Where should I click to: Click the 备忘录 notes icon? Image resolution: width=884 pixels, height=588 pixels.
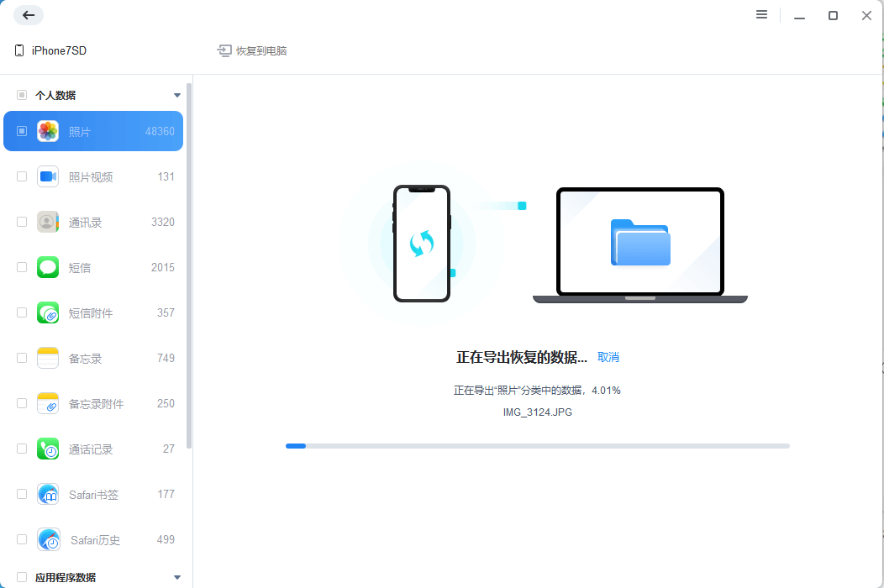pyautogui.click(x=49, y=358)
